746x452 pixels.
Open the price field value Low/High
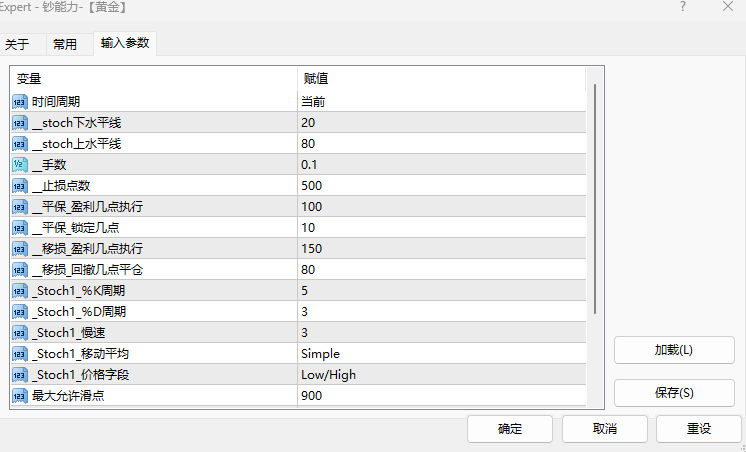440,374
